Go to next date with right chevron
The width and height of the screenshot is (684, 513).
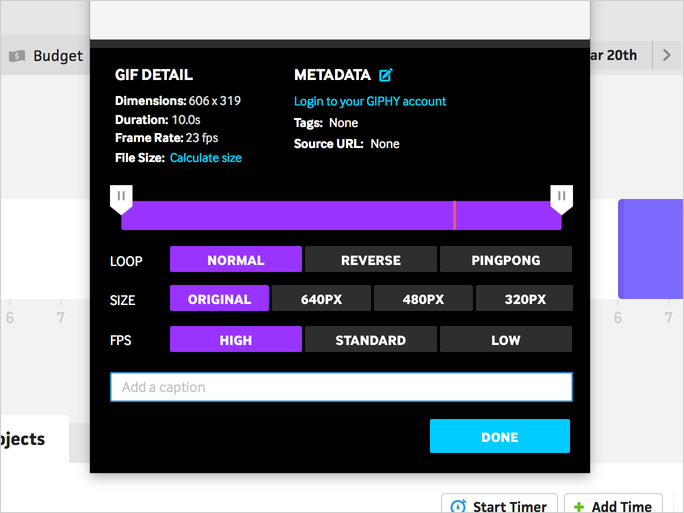666,55
